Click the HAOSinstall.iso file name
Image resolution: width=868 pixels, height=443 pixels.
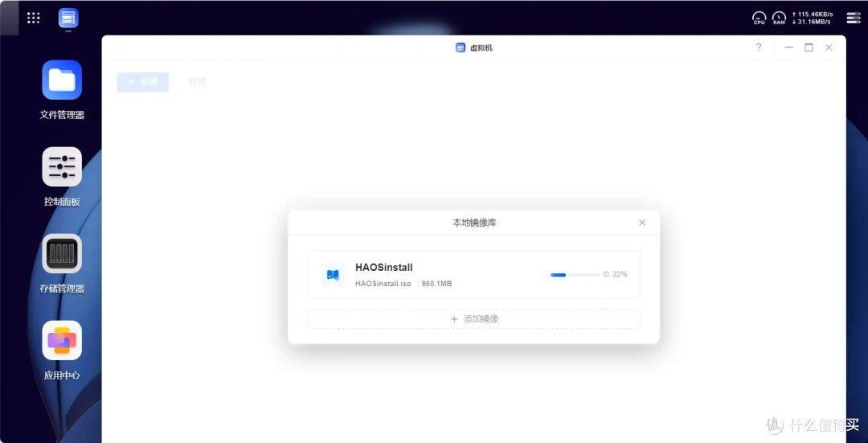pyautogui.click(x=383, y=284)
